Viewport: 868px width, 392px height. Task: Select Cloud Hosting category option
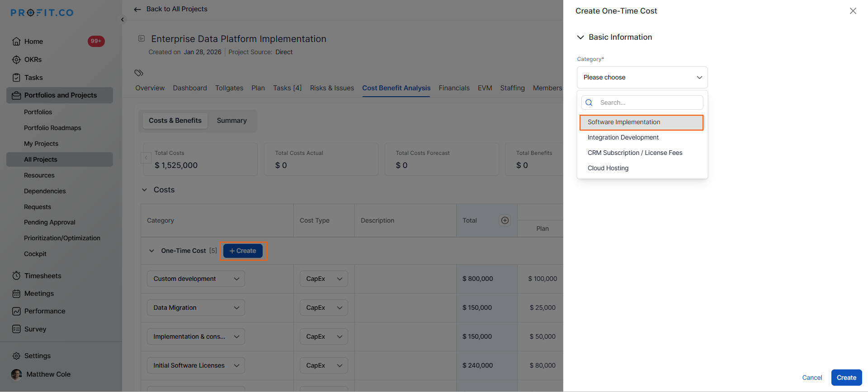click(x=608, y=168)
